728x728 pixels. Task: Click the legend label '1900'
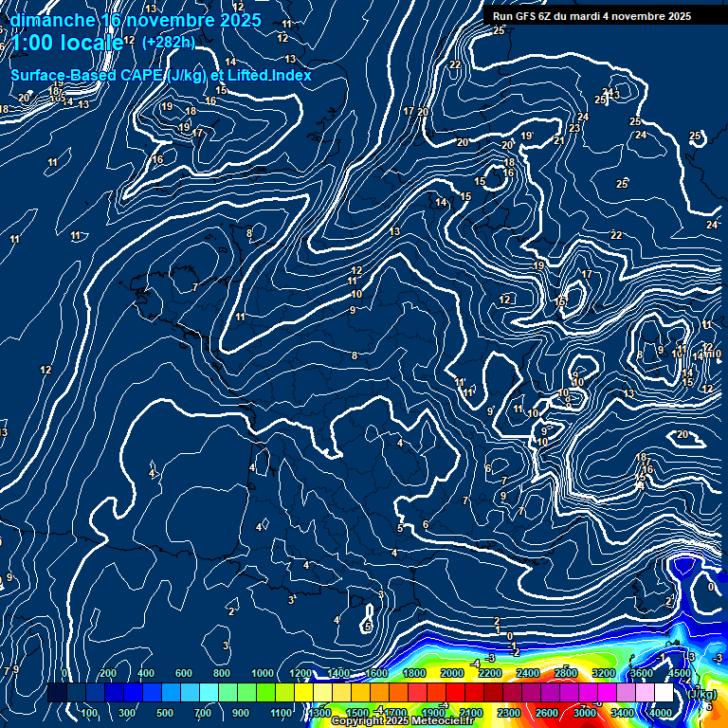tap(433, 713)
